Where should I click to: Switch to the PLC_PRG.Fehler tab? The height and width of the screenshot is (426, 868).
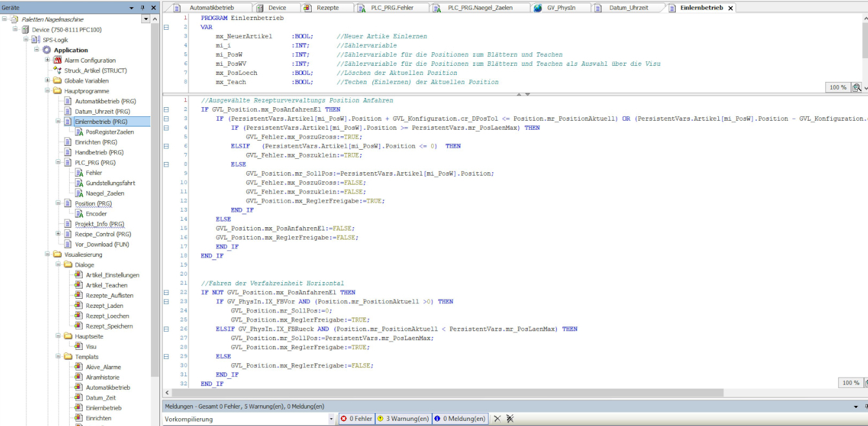[392, 8]
